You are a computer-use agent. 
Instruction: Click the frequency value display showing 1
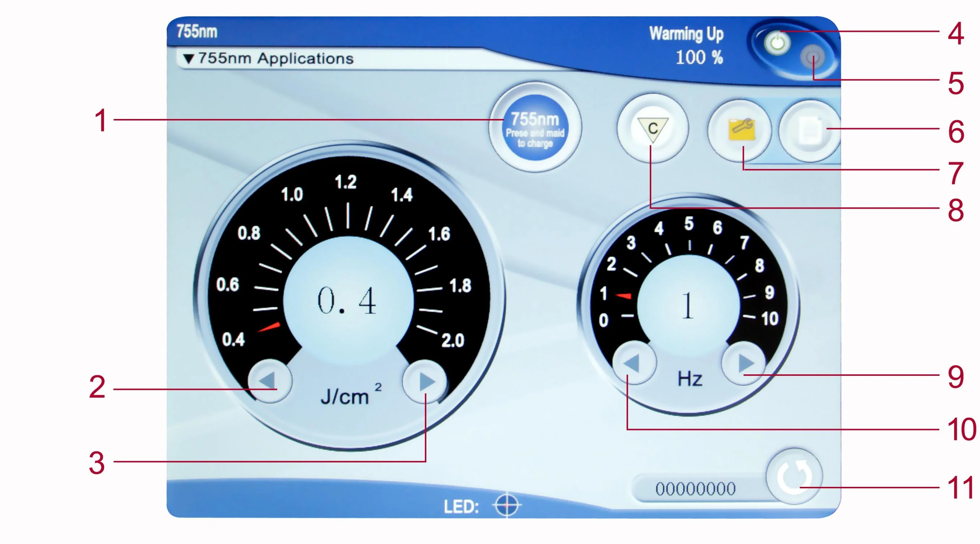pyautogui.click(x=688, y=306)
